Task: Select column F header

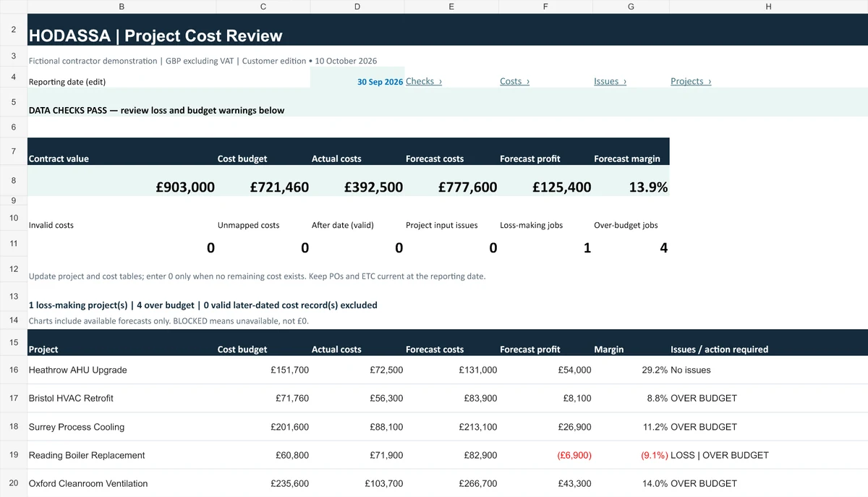Action: tap(545, 7)
